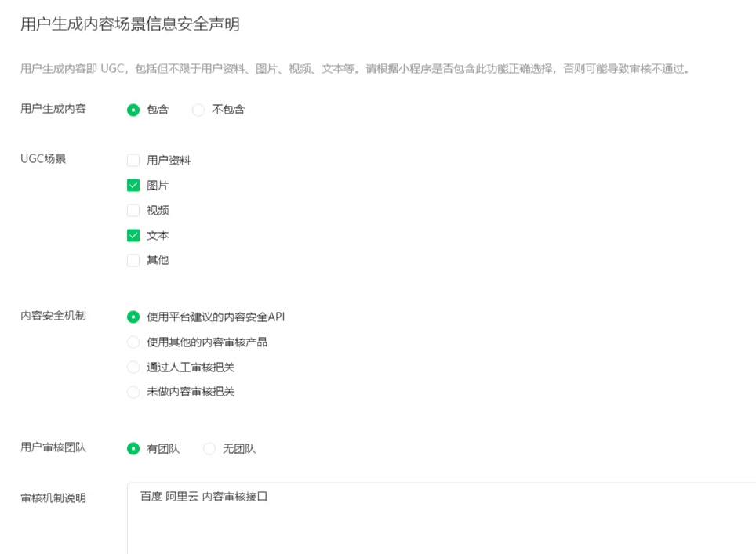Select the 无团队 radio button
The width and height of the screenshot is (756, 554).
tap(209, 448)
